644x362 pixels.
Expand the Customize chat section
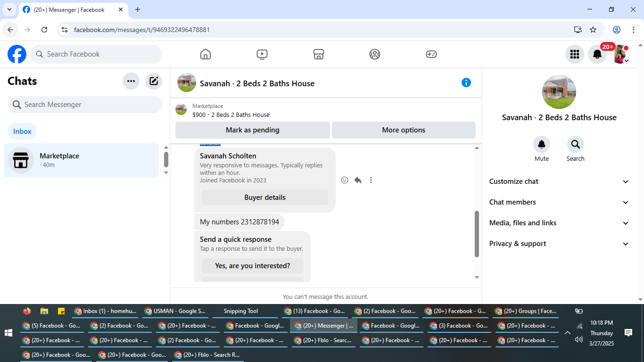(x=559, y=181)
